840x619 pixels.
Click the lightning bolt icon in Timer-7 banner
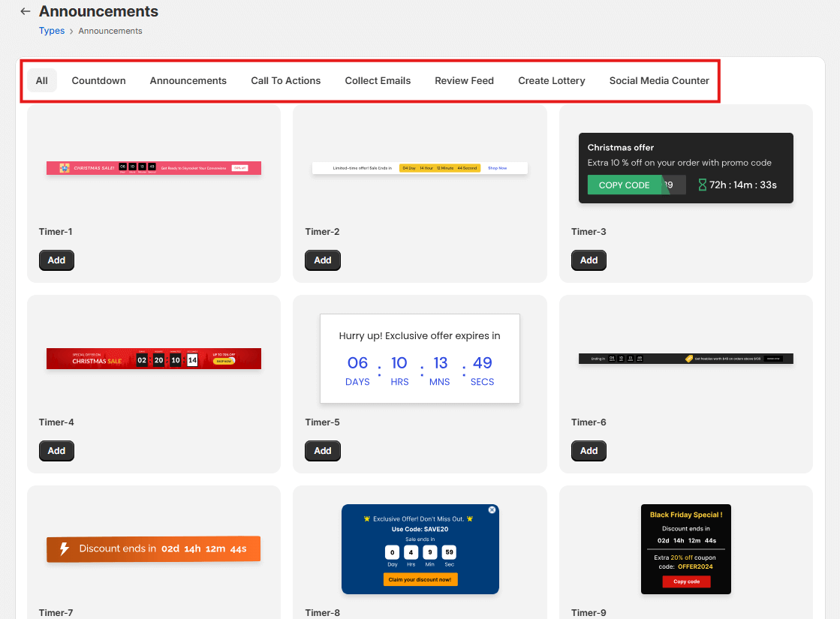pos(64,548)
